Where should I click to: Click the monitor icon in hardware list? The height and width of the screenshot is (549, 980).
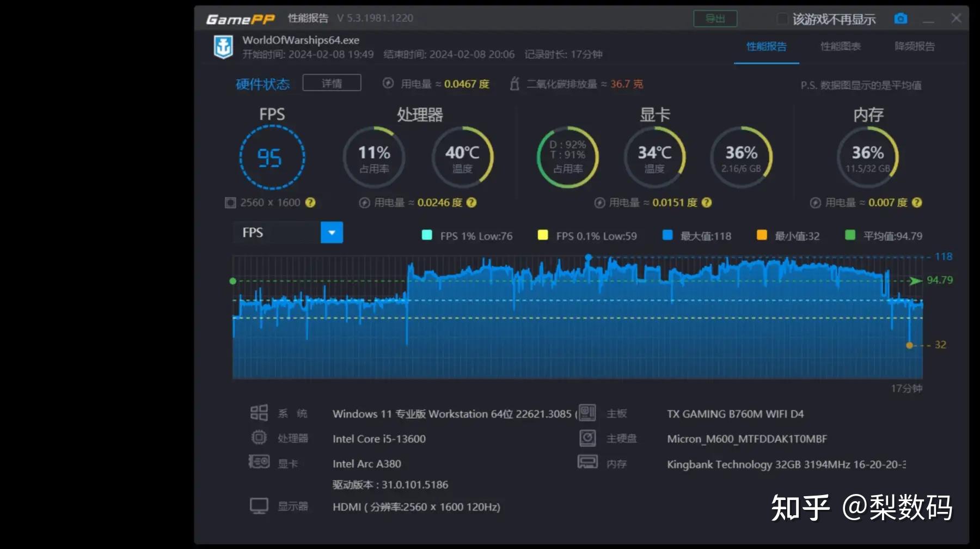(259, 506)
